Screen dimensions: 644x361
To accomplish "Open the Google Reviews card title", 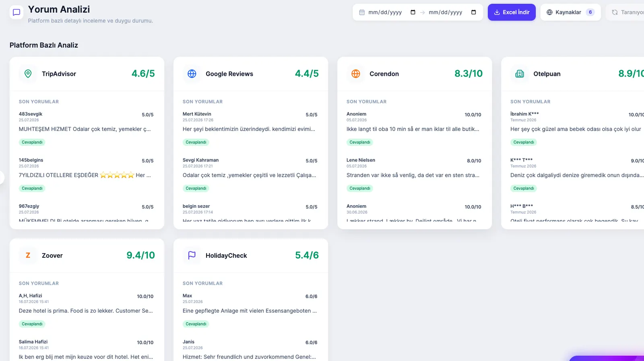I will click(229, 74).
